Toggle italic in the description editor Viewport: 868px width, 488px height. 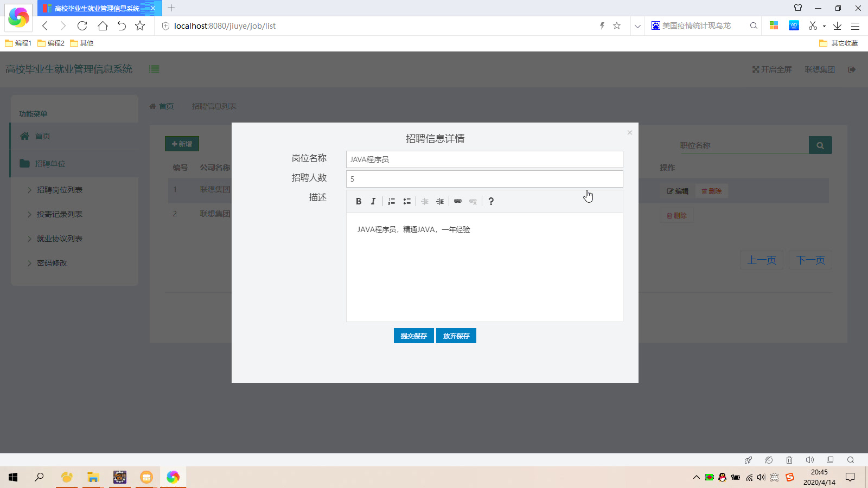coord(373,201)
